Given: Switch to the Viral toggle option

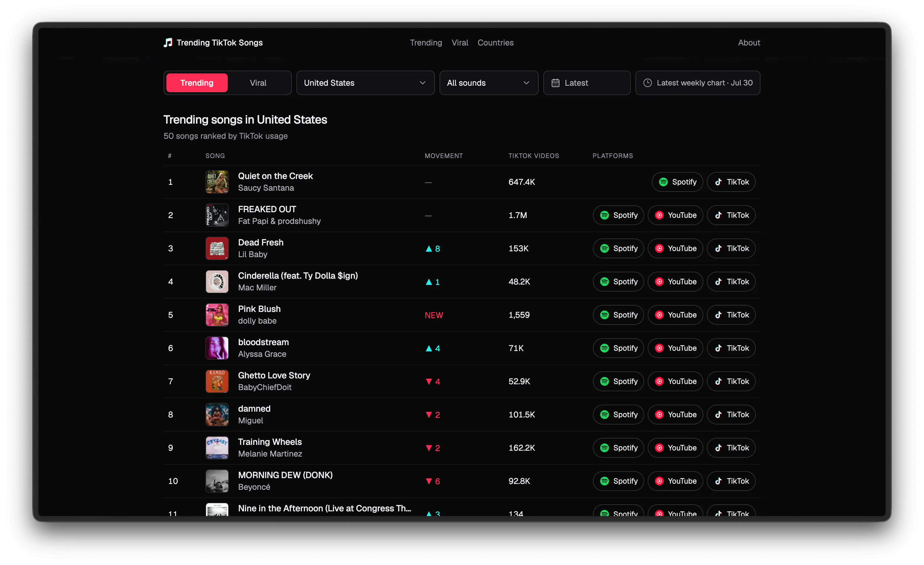Looking at the screenshot, I should tap(258, 83).
